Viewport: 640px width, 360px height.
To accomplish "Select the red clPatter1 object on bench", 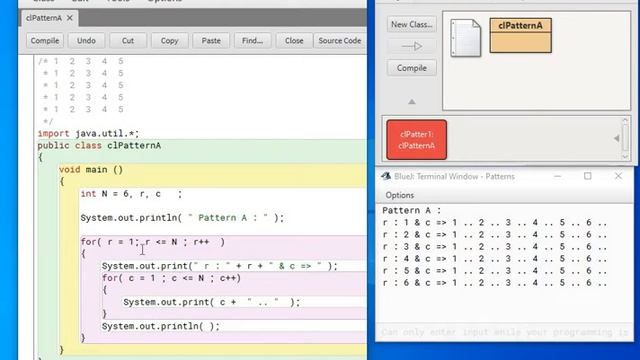I will [416, 140].
